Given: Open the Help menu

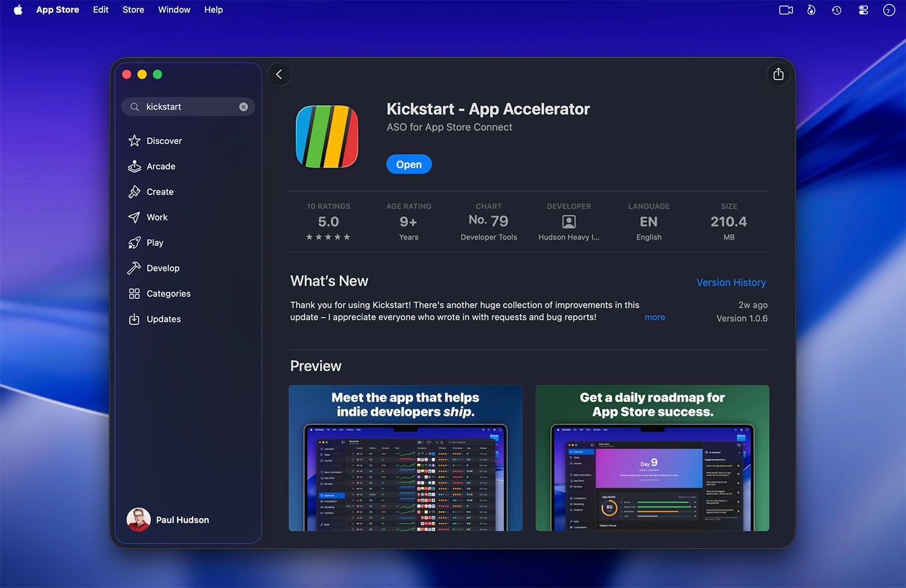Looking at the screenshot, I should [x=214, y=10].
